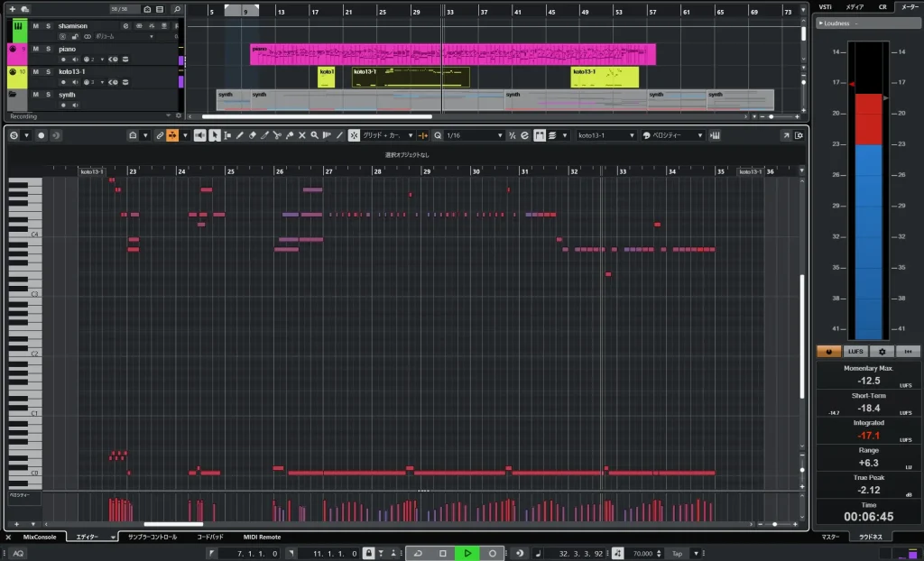Mute the piano track

click(x=35, y=49)
